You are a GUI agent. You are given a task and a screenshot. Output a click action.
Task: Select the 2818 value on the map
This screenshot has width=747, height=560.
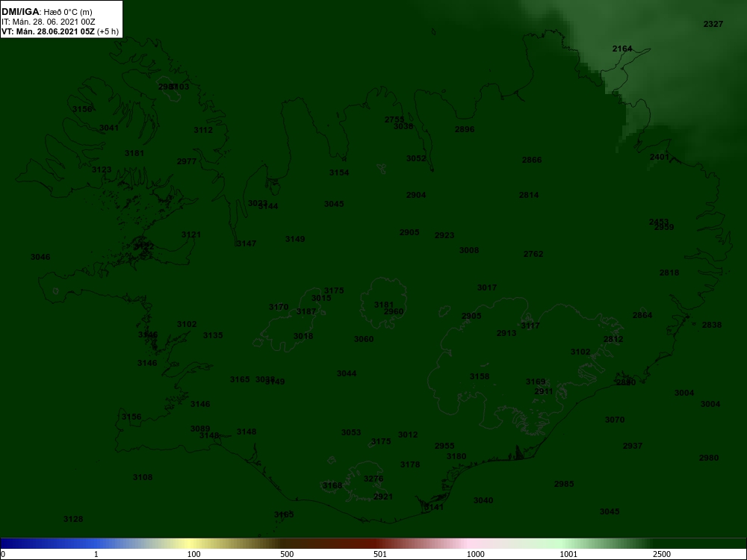point(669,273)
